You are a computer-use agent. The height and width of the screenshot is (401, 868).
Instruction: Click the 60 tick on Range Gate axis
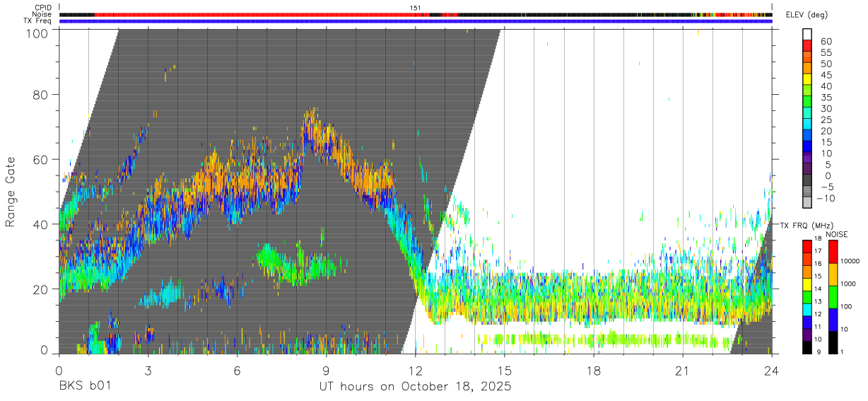point(40,159)
